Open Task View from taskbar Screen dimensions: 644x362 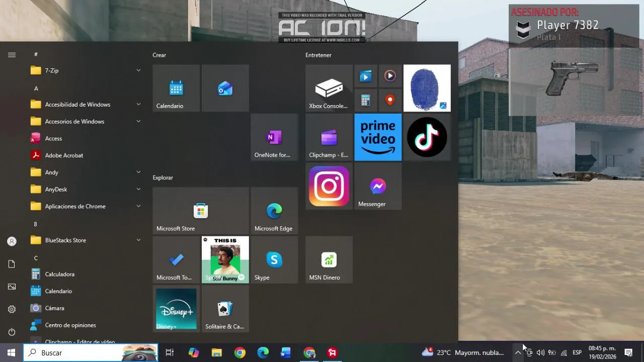(x=170, y=353)
